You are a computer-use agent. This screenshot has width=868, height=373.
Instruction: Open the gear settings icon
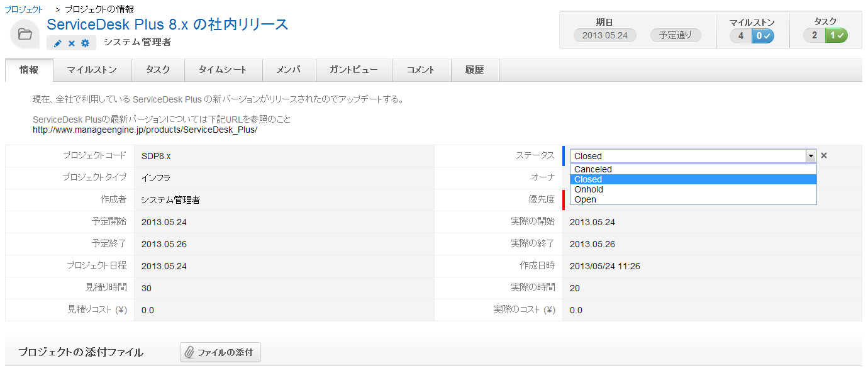(x=86, y=43)
